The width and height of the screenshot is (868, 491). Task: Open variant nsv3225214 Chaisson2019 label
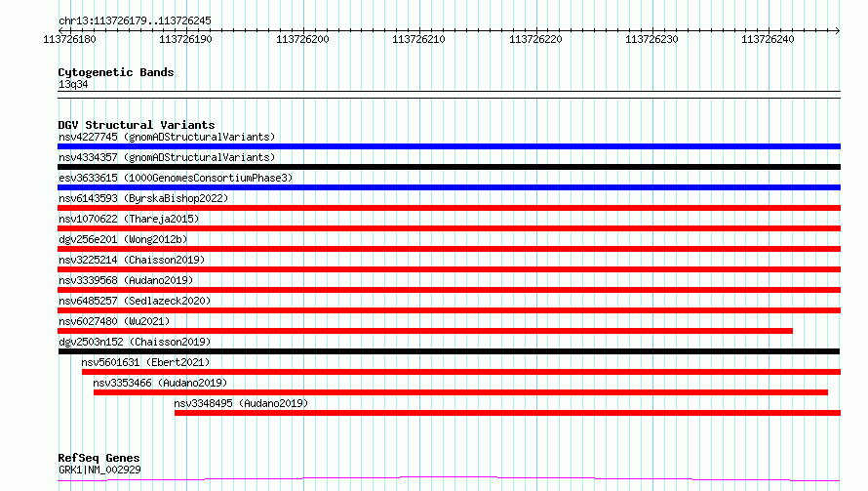pyautogui.click(x=132, y=260)
